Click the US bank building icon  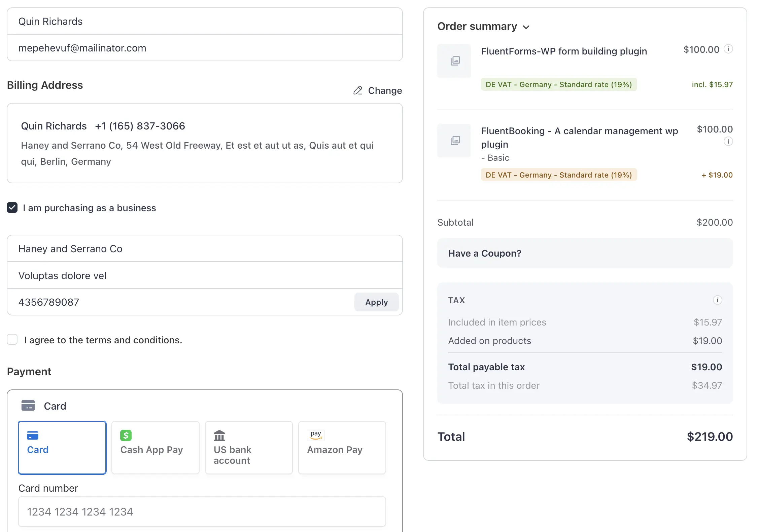[x=219, y=435]
